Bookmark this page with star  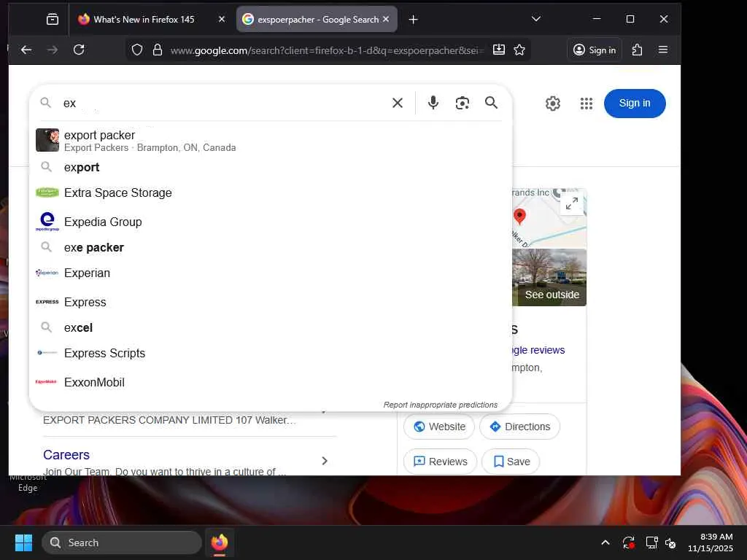point(519,50)
